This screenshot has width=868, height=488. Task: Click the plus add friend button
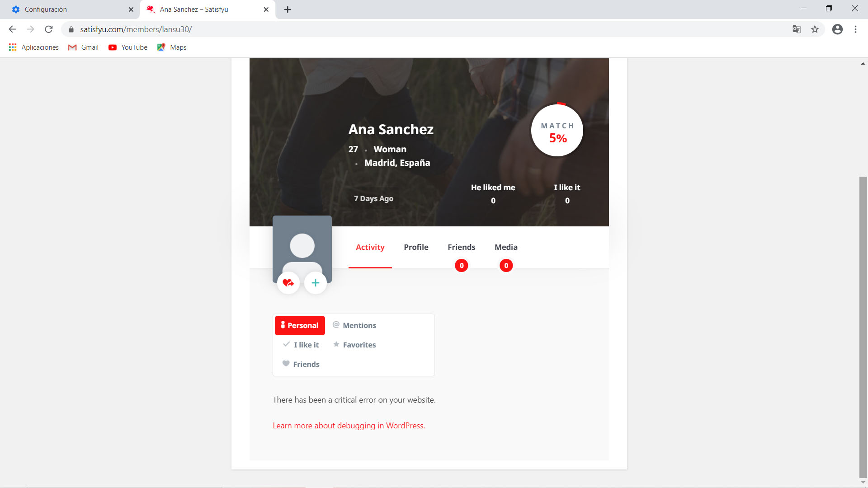(x=316, y=283)
